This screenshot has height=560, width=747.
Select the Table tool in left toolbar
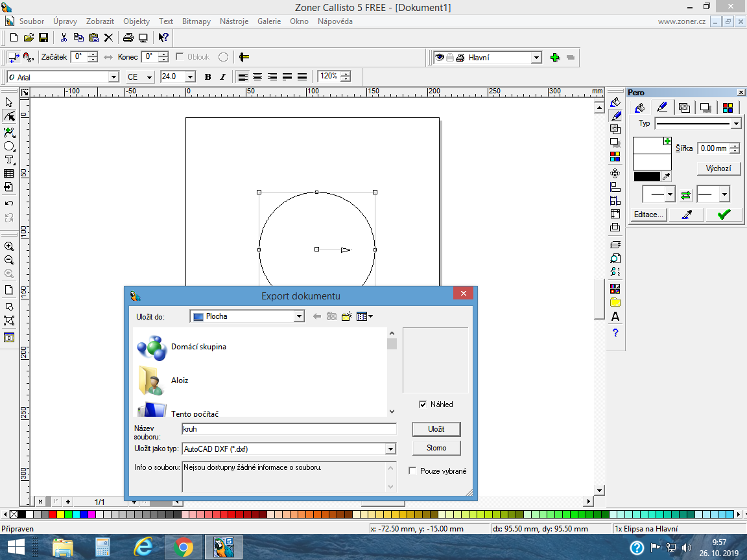click(9, 174)
